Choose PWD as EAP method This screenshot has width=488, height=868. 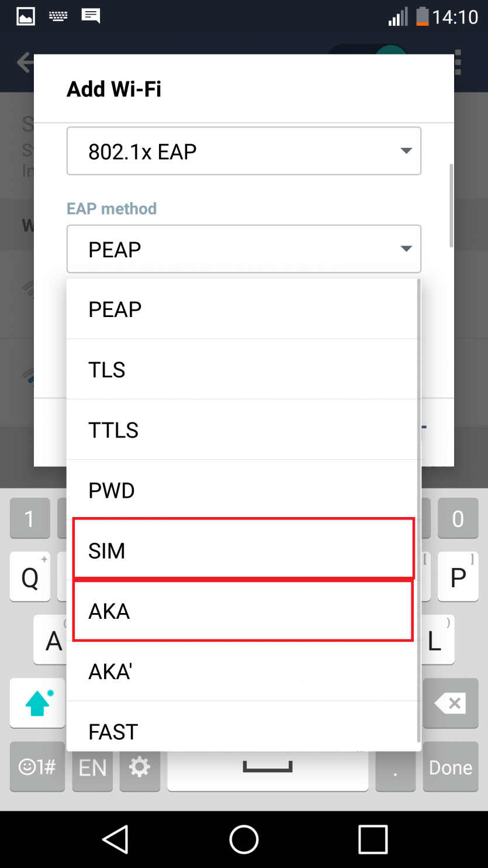coord(243,490)
